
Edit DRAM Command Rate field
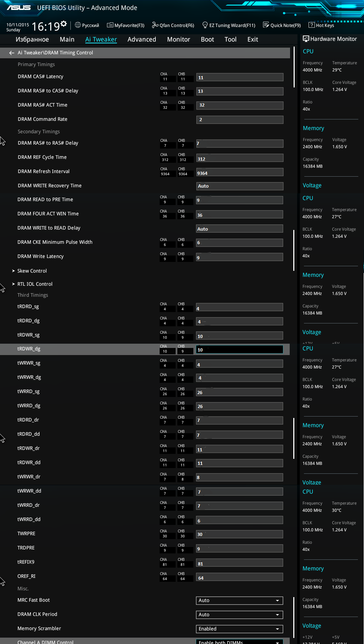pyautogui.click(x=240, y=120)
